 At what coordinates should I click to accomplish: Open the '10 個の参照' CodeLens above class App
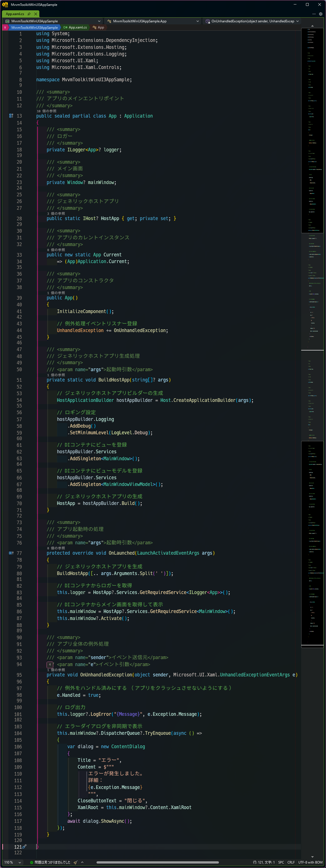[47, 111]
